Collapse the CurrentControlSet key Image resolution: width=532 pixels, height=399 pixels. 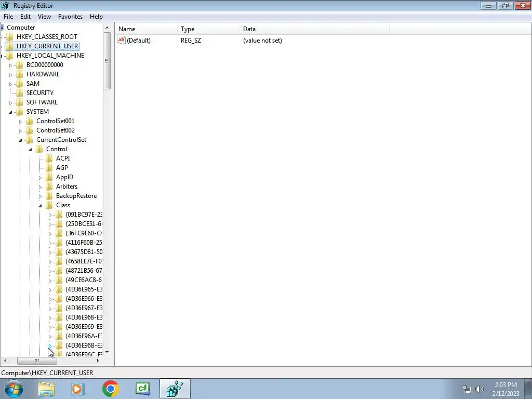[20, 140]
